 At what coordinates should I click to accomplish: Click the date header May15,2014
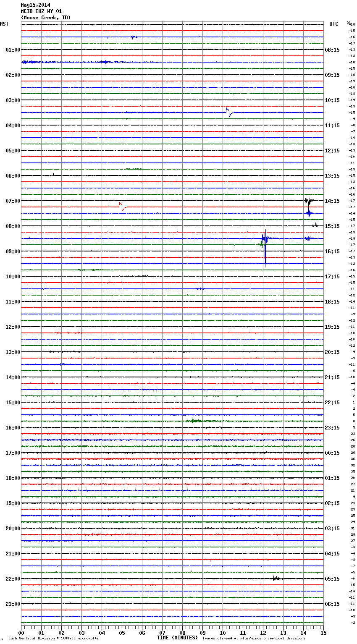click(x=36, y=5)
